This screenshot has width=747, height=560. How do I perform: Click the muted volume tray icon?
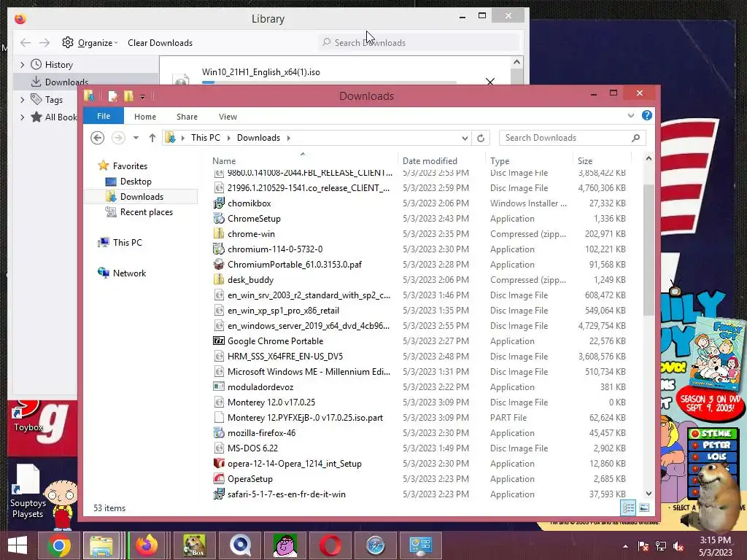tap(678, 546)
